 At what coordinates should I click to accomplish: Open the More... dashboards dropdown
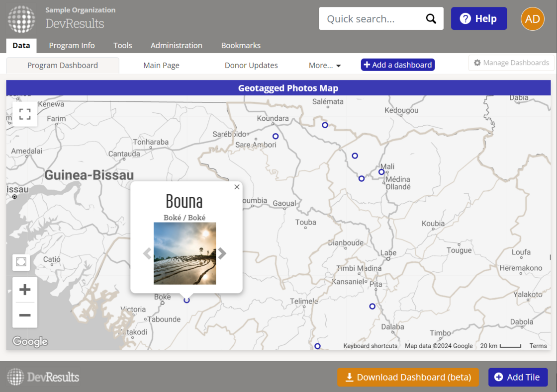pyautogui.click(x=324, y=65)
